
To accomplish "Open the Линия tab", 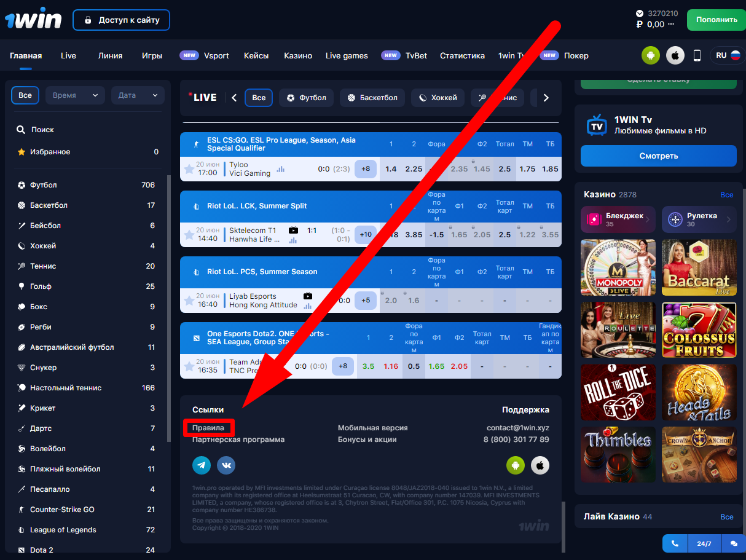I will (x=110, y=55).
